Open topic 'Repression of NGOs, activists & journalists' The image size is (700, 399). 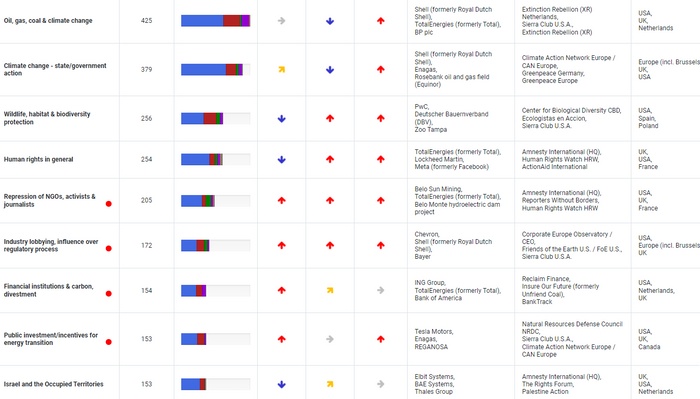pos(50,200)
